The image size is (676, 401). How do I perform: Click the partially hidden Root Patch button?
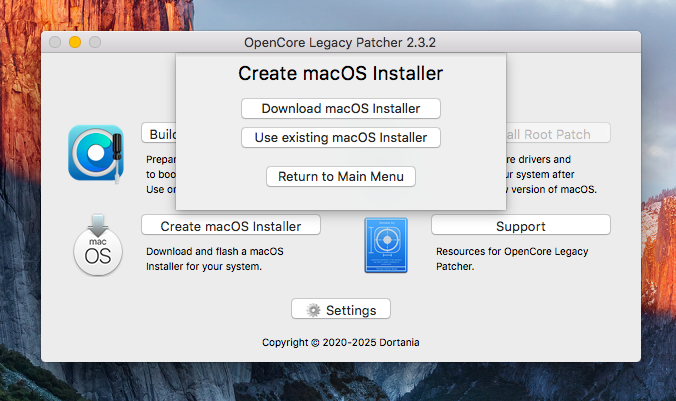pyautogui.click(x=558, y=133)
